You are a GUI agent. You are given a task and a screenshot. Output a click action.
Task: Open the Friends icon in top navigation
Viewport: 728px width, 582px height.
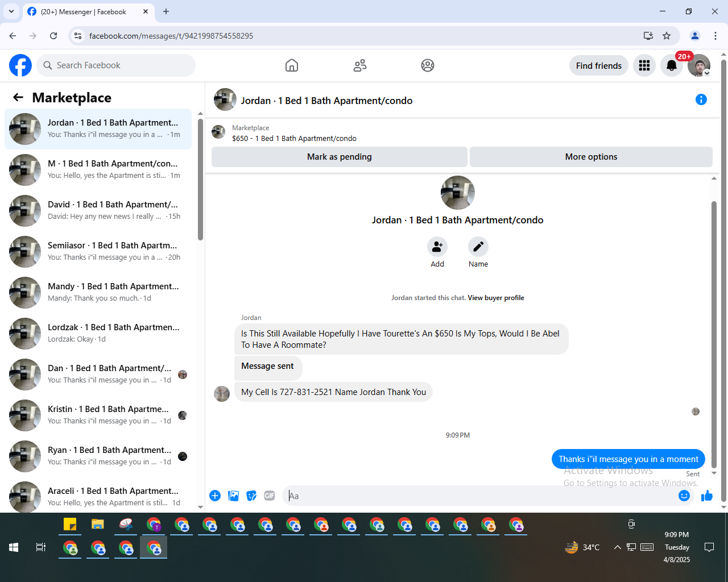point(360,65)
